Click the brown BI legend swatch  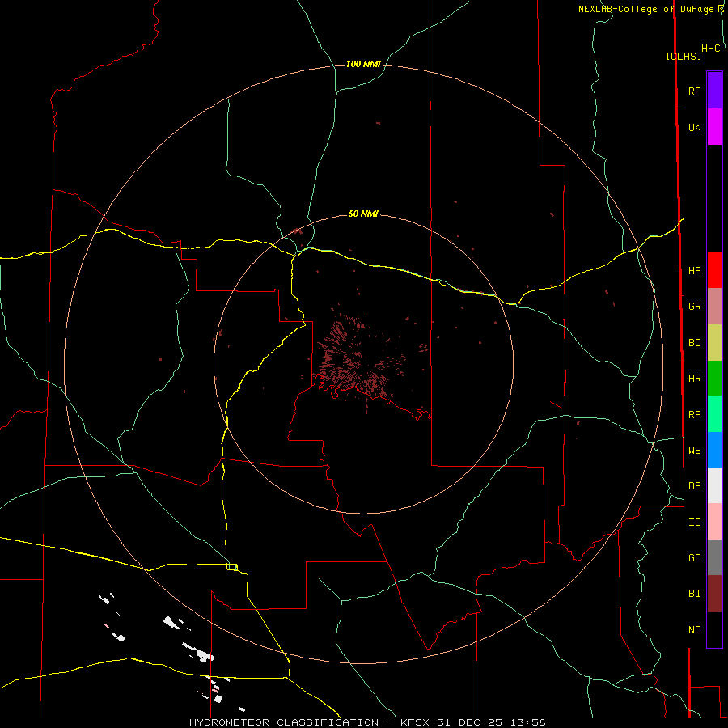[714, 594]
